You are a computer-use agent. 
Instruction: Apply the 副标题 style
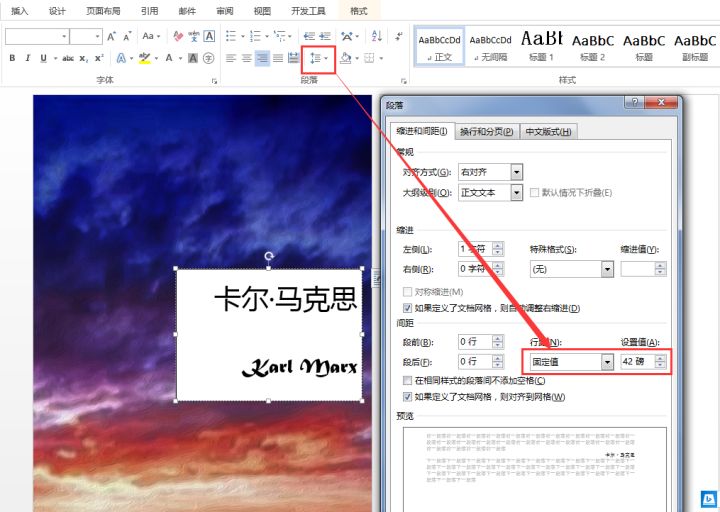[695, 47]
